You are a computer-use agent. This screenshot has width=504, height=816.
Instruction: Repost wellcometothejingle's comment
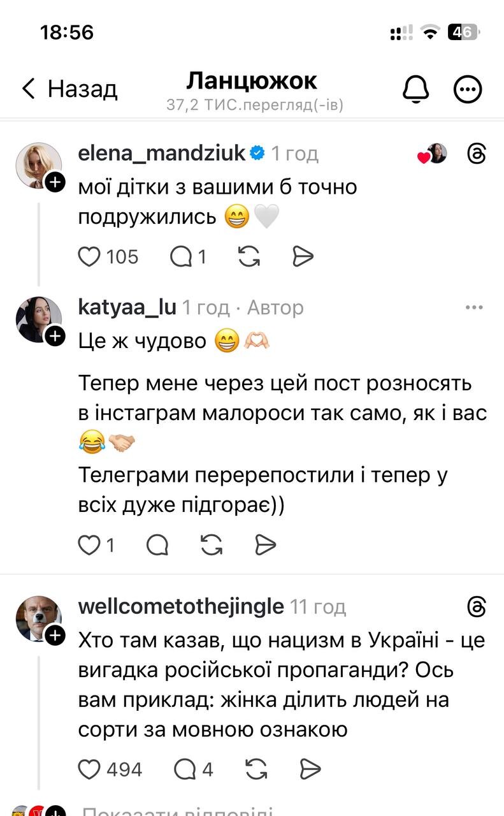pos(256,769)
